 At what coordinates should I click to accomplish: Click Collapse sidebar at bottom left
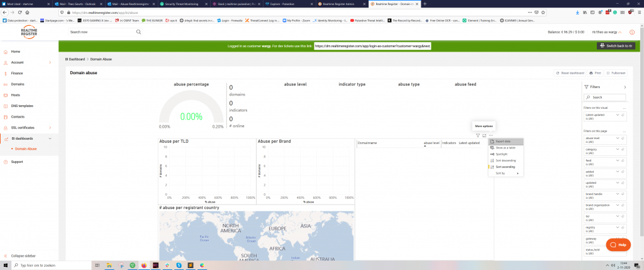[23, 256]
